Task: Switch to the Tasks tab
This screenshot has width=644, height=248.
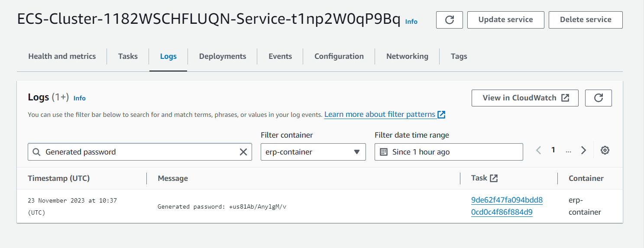Action: tap(128, 56)
